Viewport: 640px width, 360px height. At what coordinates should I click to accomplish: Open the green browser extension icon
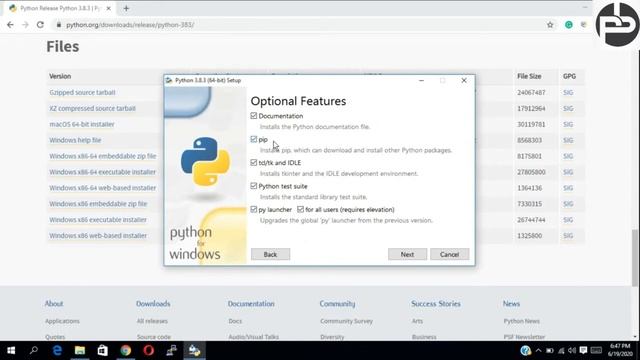coord(569,25)
